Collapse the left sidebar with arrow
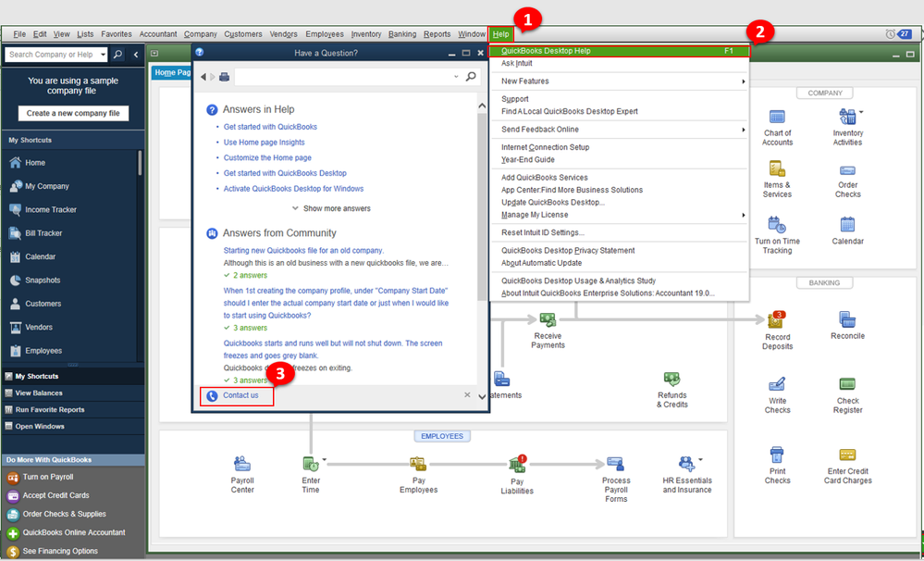 pos(136,55)
